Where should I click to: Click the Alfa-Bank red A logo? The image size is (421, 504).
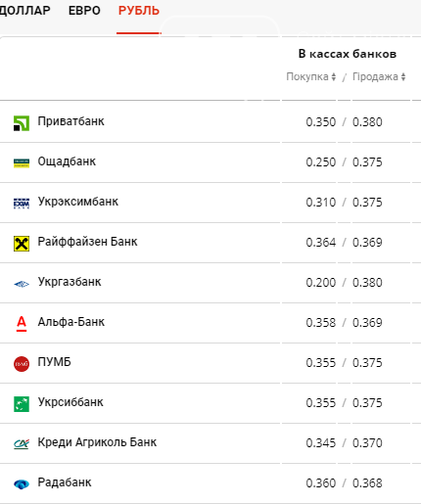(x=22, y=324)
